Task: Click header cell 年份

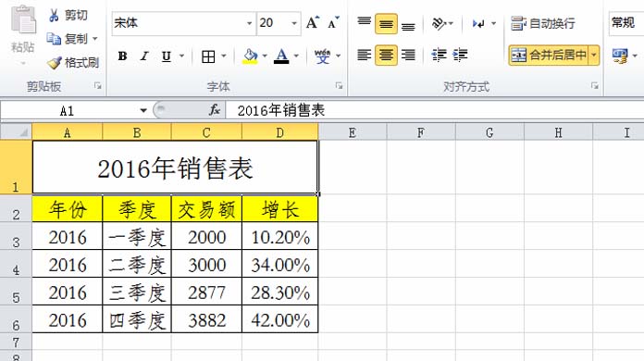Action: coord(68,209)
